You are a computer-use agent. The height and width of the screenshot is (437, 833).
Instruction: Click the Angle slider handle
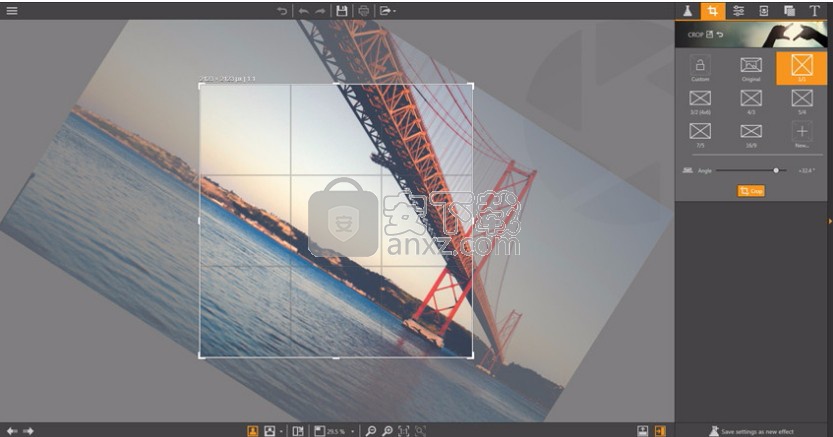(x=776, y=170)
